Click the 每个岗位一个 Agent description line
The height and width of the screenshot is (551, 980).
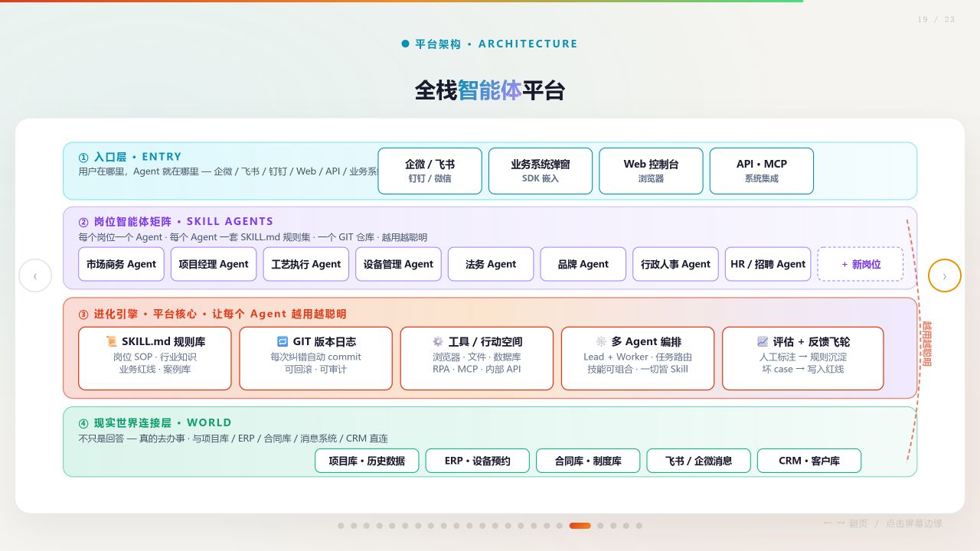click(x=253, y=237)
